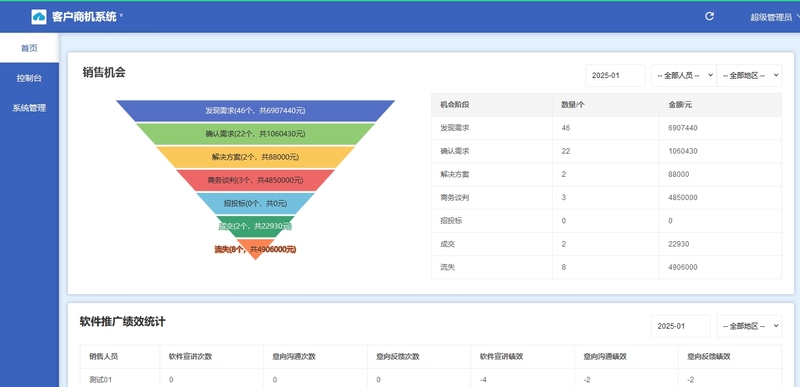Expand 全部地区 dropdown in 销售机会 panel
The image size is (800, 387).
coord(749,75)
